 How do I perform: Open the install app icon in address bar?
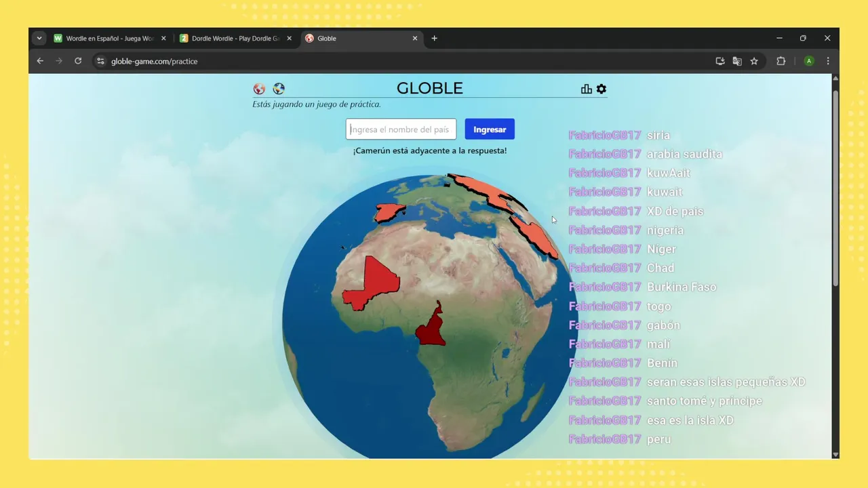click(x=720, y=61)
